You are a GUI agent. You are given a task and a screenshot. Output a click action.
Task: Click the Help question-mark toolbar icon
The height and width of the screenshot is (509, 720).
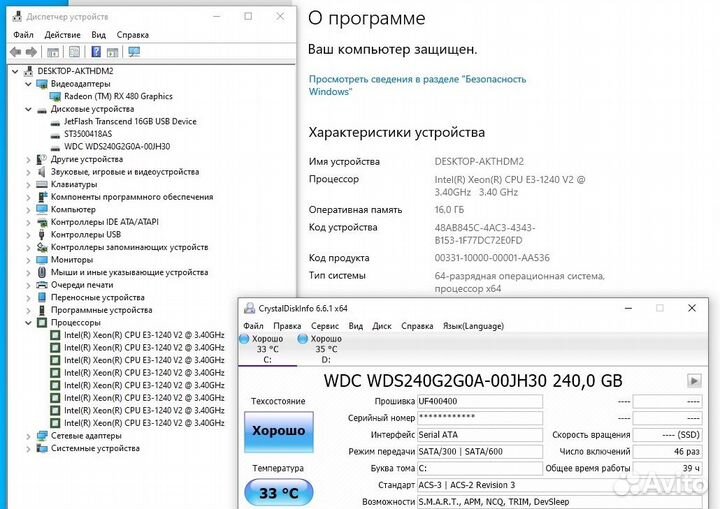96,52
